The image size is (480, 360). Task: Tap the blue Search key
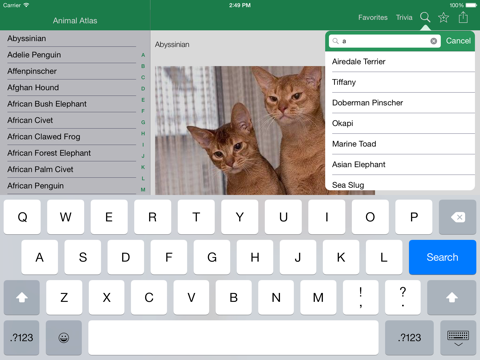point(442,257)
